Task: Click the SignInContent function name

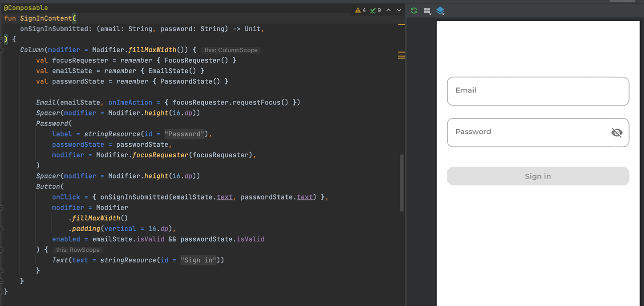Action: tap(46, 19)
